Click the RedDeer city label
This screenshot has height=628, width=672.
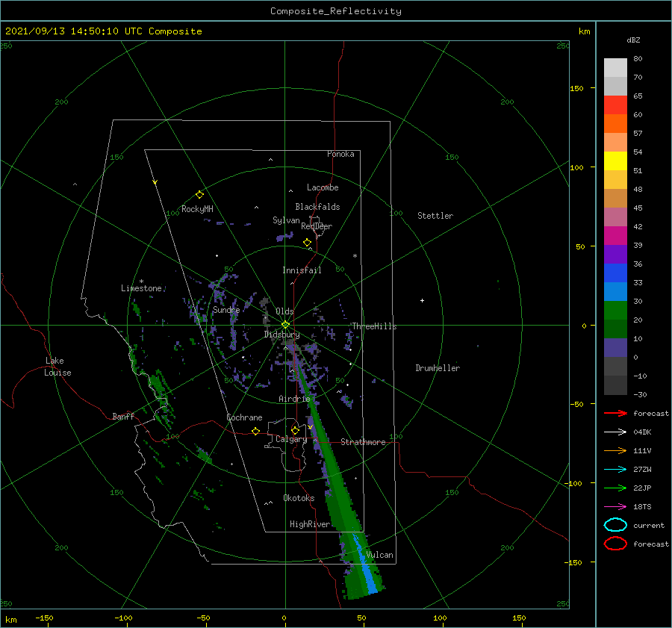click(317, 226)
